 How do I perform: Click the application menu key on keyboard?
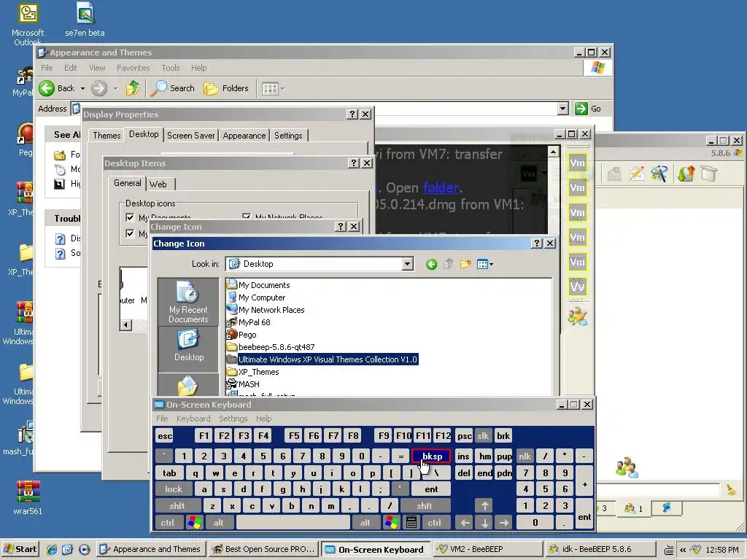[x=411, y=522]
